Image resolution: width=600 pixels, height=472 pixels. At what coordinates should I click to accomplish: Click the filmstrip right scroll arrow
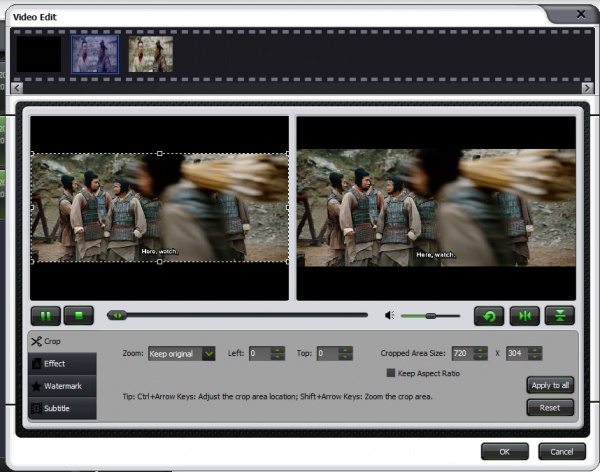[587, 88]
